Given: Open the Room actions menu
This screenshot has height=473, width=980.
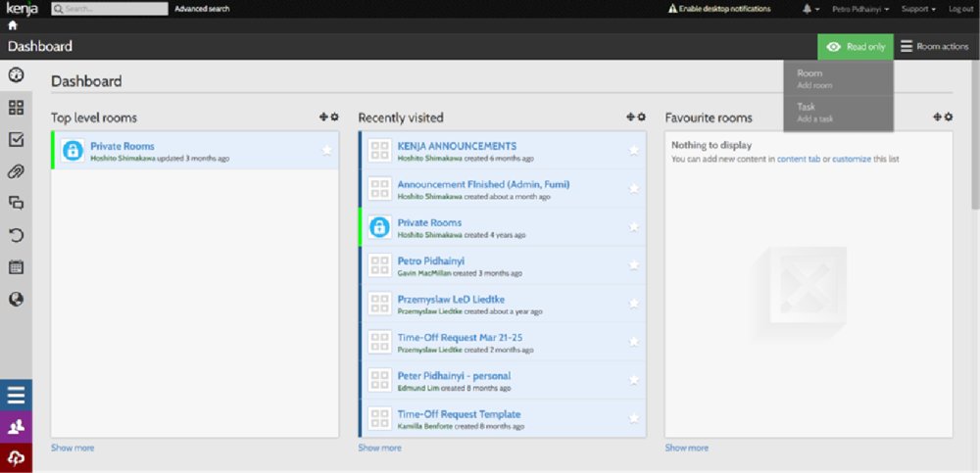Looking at the screenshot, I should click(x=934, y=47).
